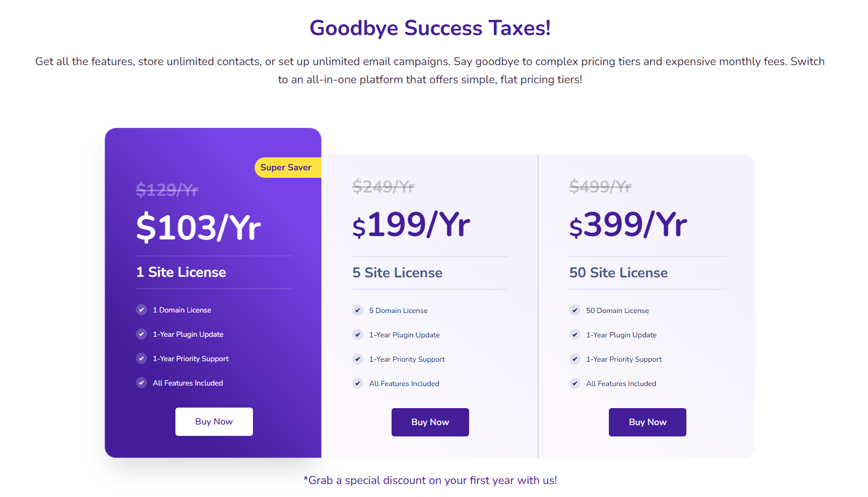Click the 1-Year Priority Support check icon on 1 Site plan
This screenshot has height=497, width=868.
coord(141,358)
